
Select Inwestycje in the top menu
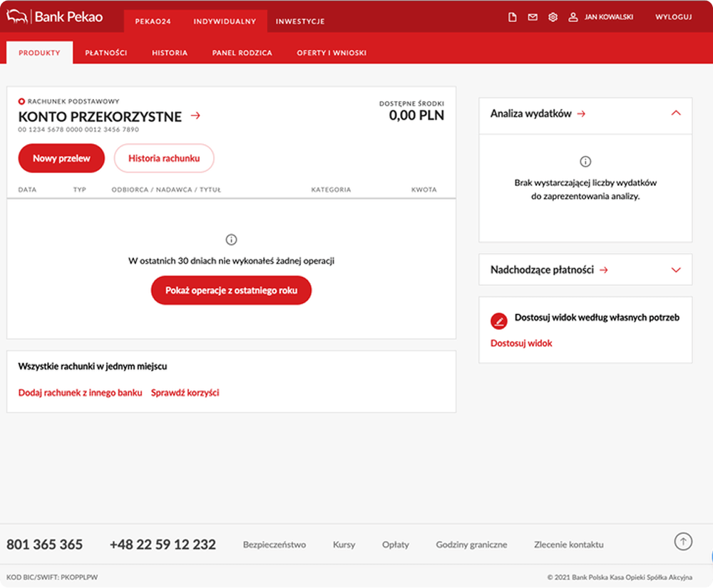300,21
